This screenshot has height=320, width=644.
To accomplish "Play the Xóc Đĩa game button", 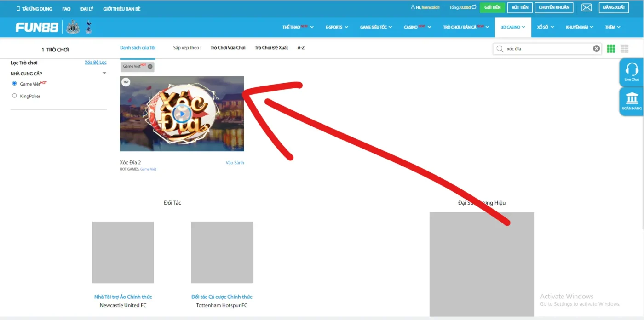I will coord(182,114).
